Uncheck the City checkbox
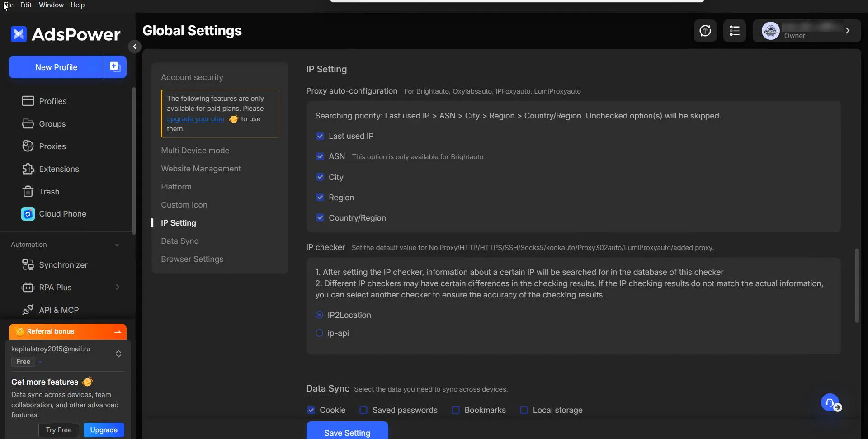The height and width of the screenshot is (439, 868). (x=320, y=177)
